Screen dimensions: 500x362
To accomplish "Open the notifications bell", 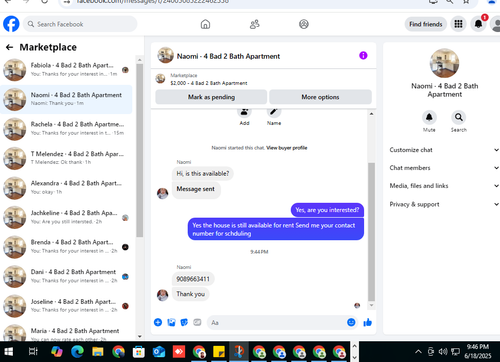I will [x=478, y=24].
